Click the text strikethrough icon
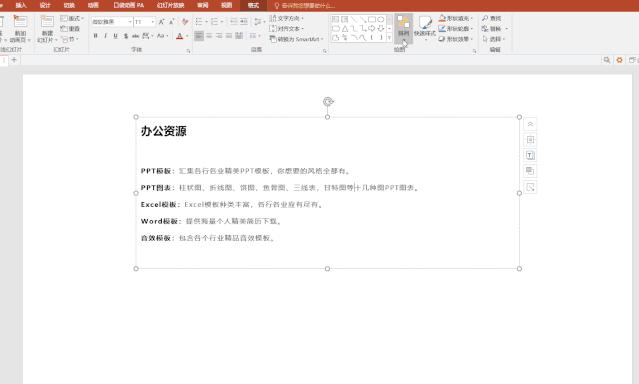The image size is (639, 384). point(135,36)
